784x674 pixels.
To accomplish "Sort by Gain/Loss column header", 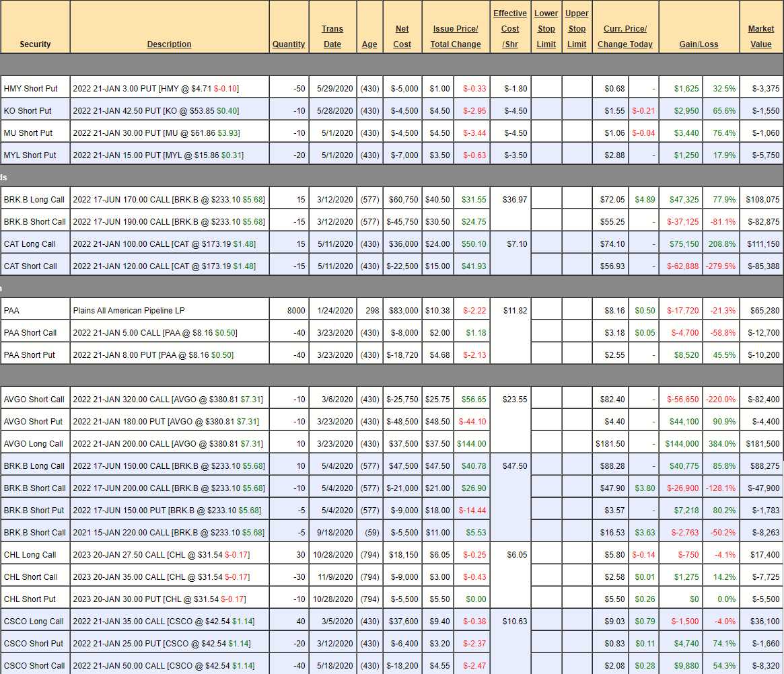I will tap(699, 44).
